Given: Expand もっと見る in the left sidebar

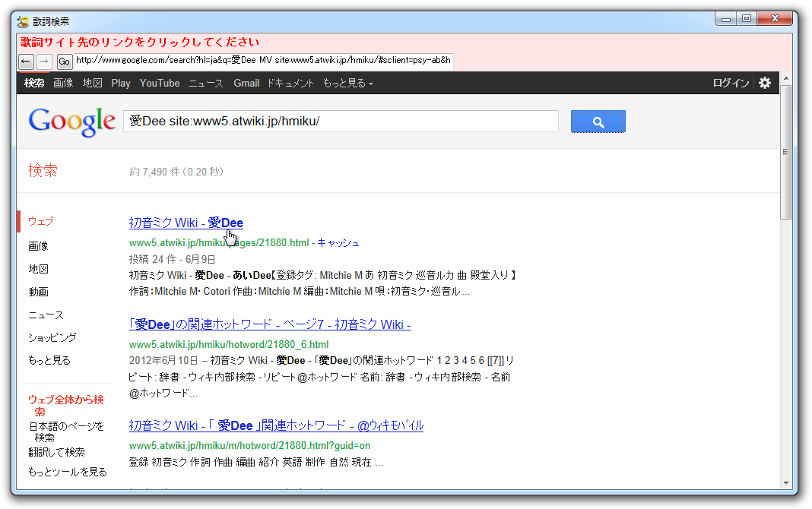Looking at the screenshot, I should click(49, 361).
